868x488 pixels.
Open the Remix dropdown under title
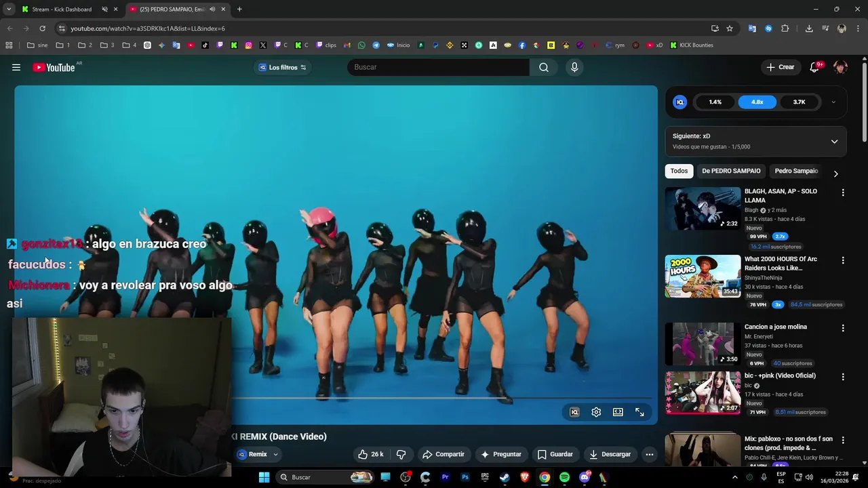pos(258,454)
